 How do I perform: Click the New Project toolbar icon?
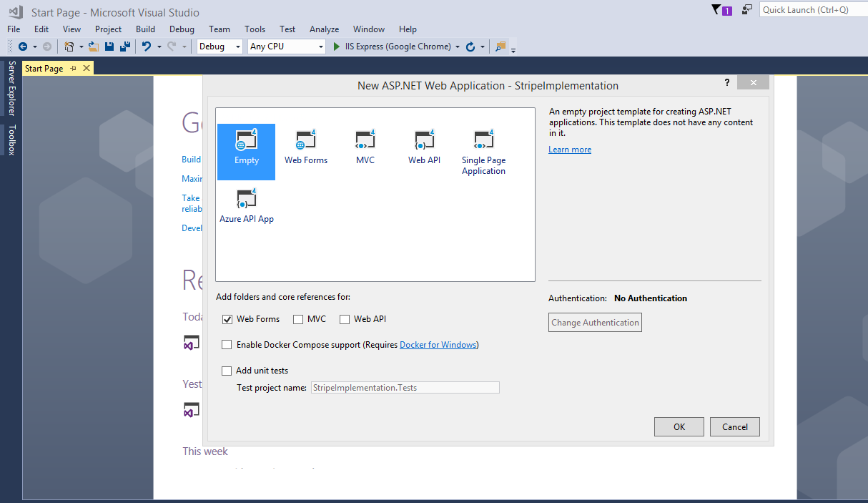[x=69, y=47]
